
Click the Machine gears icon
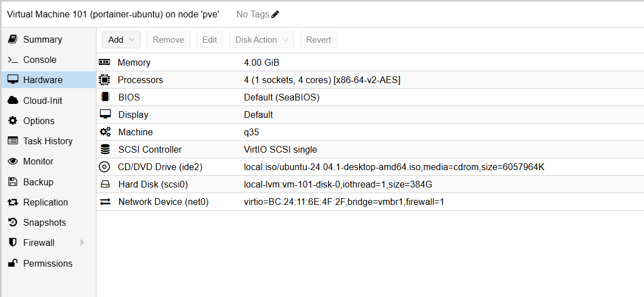(x=105, y=132)
